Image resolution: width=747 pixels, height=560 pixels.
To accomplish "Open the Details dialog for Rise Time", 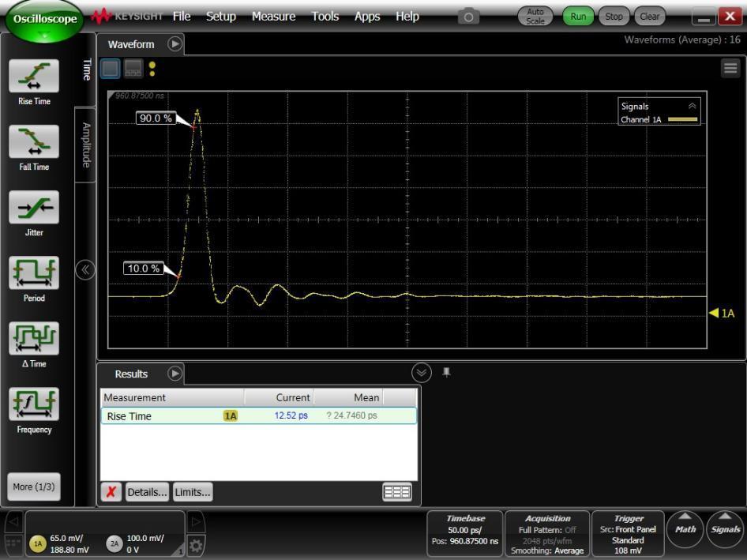I will (147, 491).
